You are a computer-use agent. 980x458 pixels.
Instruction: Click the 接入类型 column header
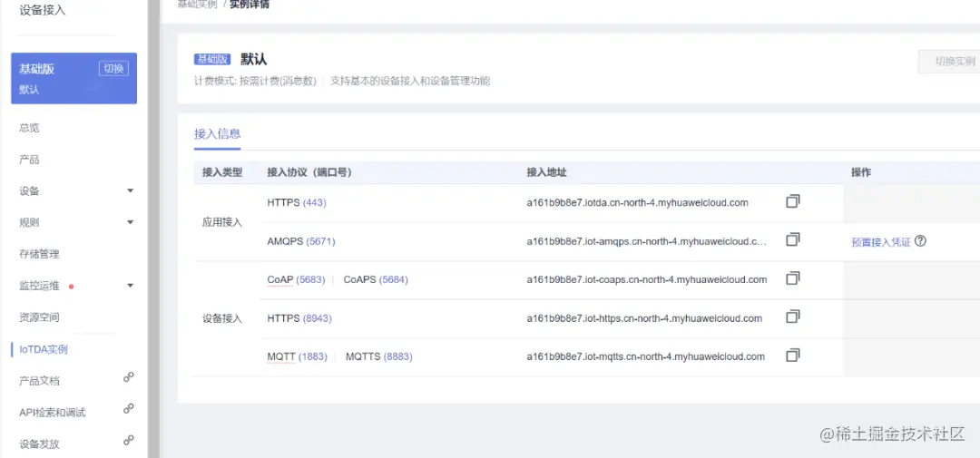pos(222,172)
